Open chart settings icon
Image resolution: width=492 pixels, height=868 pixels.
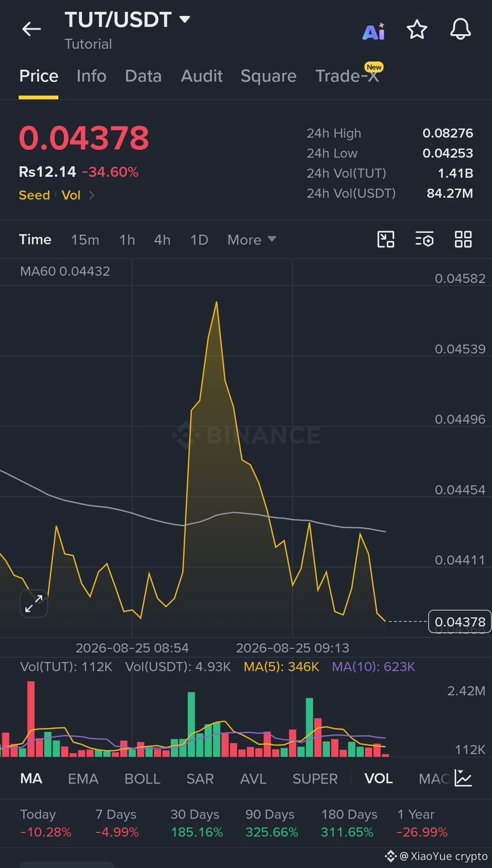[x=424, y=239]
